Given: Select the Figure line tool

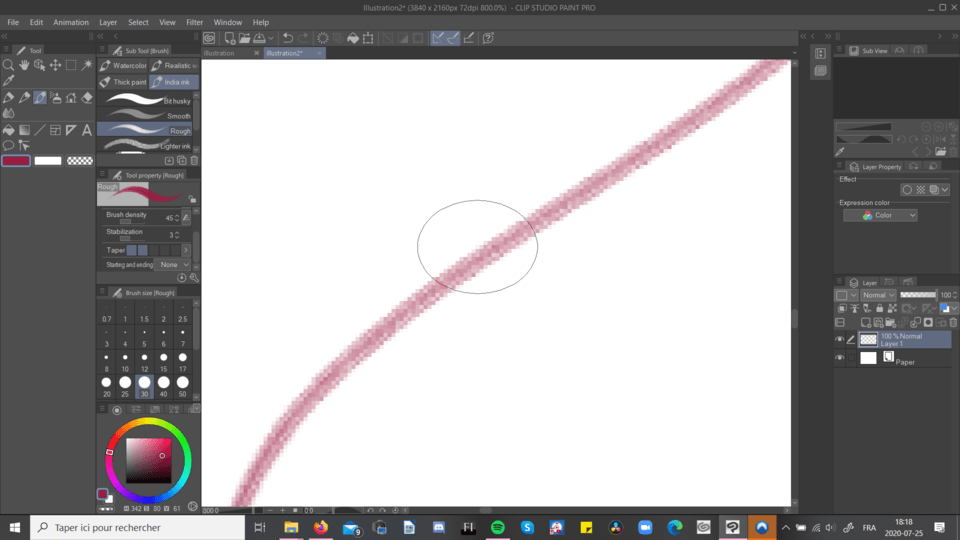Looking at the screenshot, I should [40, 130].
